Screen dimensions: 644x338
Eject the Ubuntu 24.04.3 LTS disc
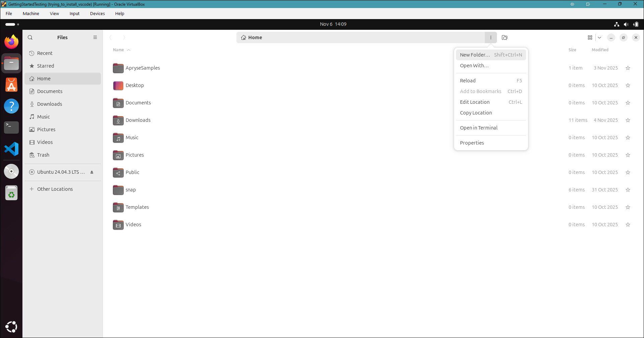pos(92,172)
